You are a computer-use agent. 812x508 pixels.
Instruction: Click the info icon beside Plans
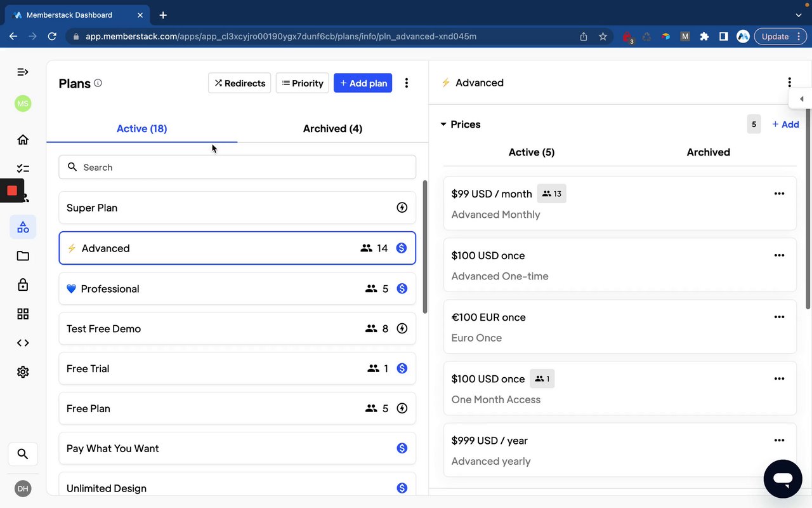pyautogui.click(x=98, y=83)
